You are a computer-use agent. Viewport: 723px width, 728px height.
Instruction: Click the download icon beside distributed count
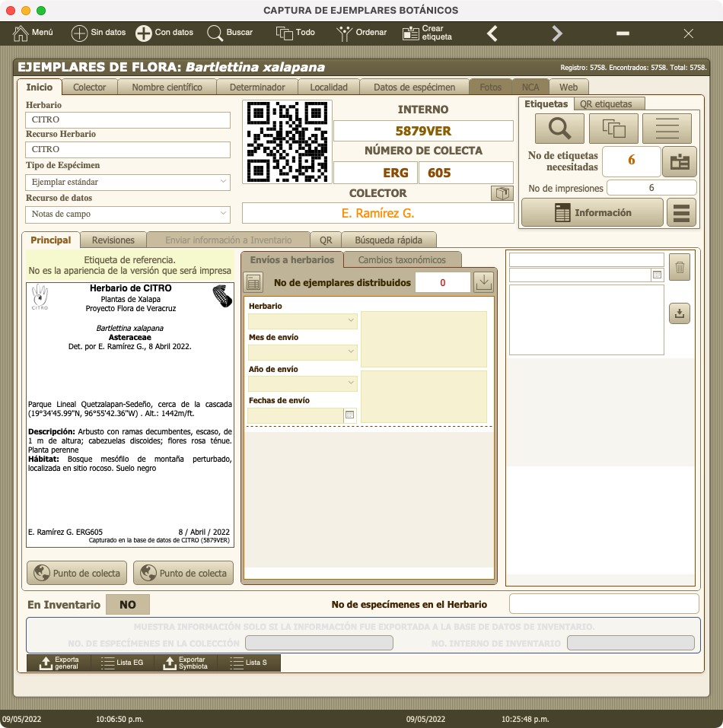[483, 282]
